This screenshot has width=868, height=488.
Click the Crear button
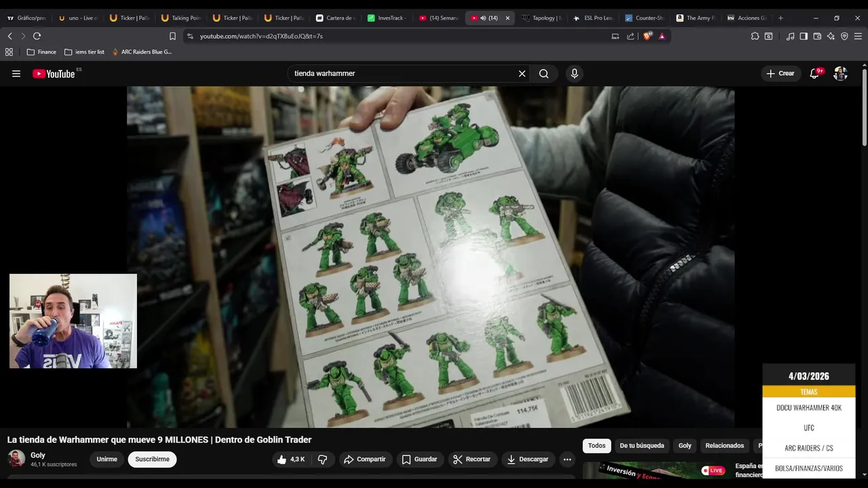pos(780,74)
